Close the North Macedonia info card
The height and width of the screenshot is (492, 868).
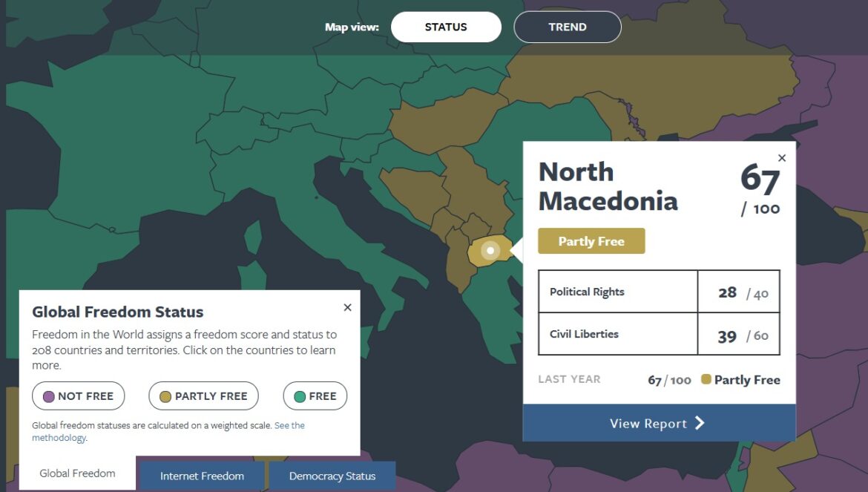click(x=781, y=158)
